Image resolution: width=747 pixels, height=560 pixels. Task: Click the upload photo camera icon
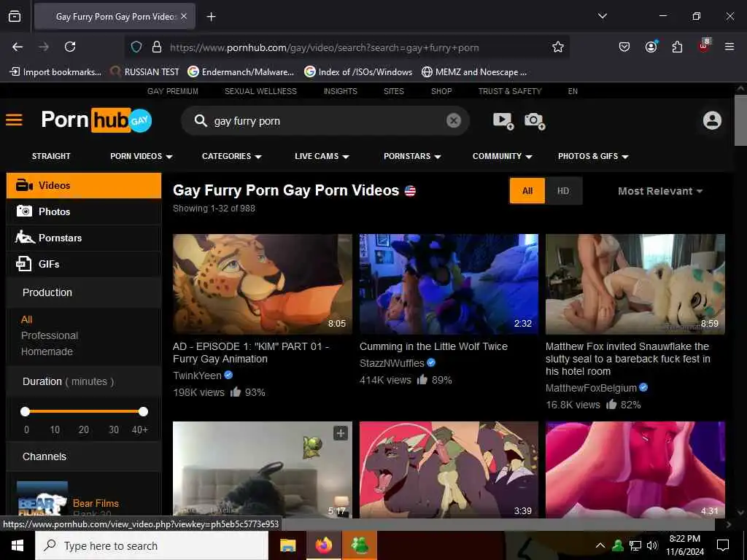point(535,120)
